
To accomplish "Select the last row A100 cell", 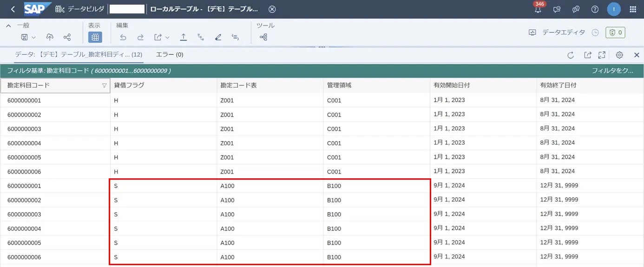I will [270, 257].
